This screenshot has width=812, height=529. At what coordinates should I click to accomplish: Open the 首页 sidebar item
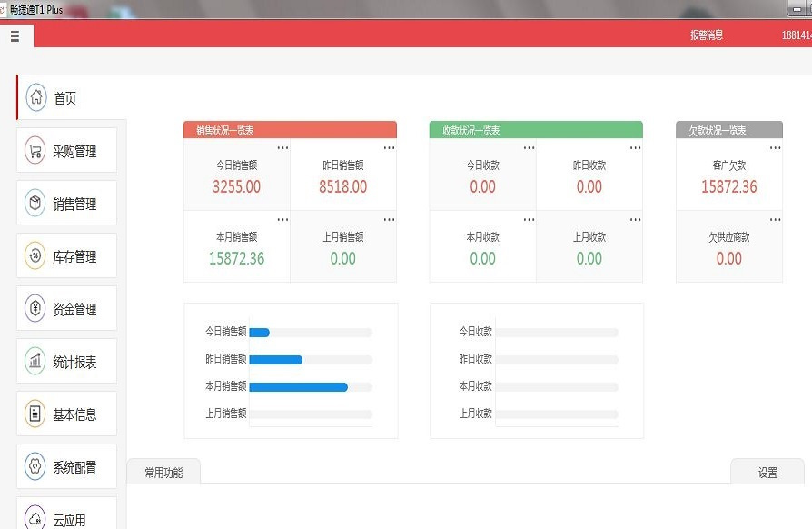point(72,97)
